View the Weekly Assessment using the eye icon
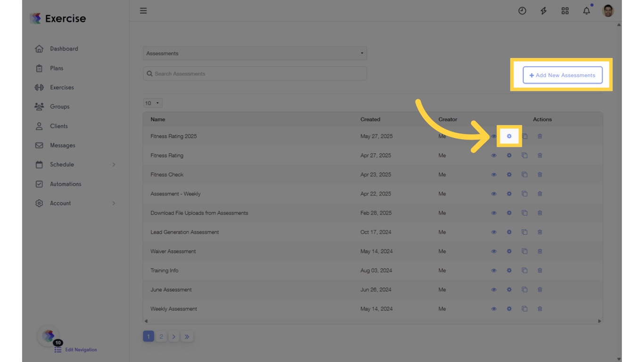The height and width of the screenshot is (362, 644). coord(494,309)
